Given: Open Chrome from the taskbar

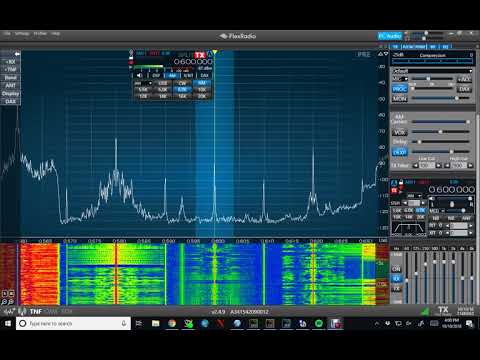Looking at the screenshot, I should pos(172,323).
